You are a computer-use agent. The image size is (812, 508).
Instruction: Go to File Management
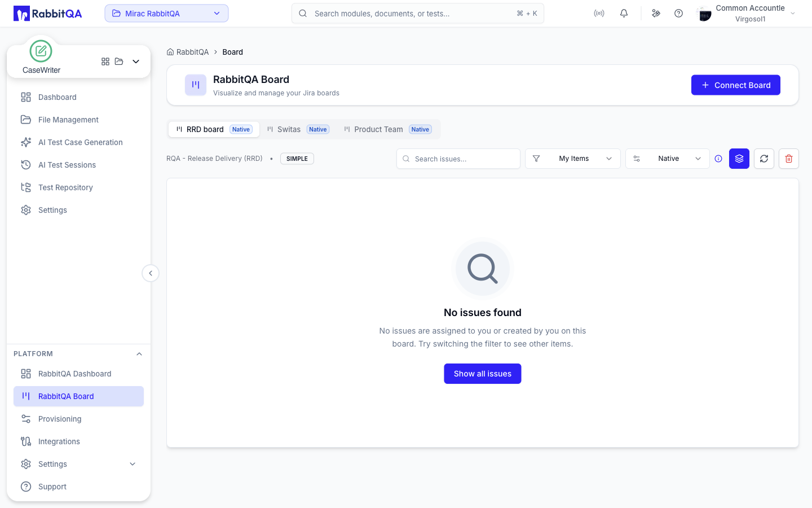[x=78, y=120]
